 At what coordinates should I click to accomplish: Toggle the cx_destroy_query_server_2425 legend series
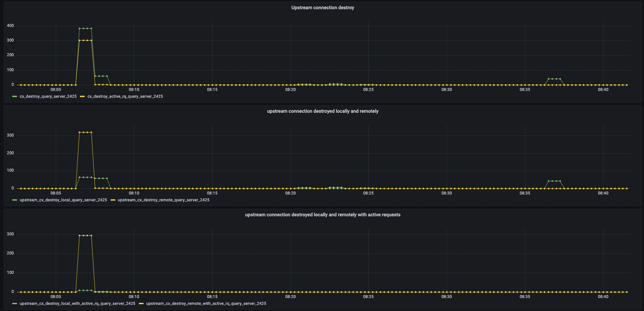pyautogui.click(x=48, y=96)
